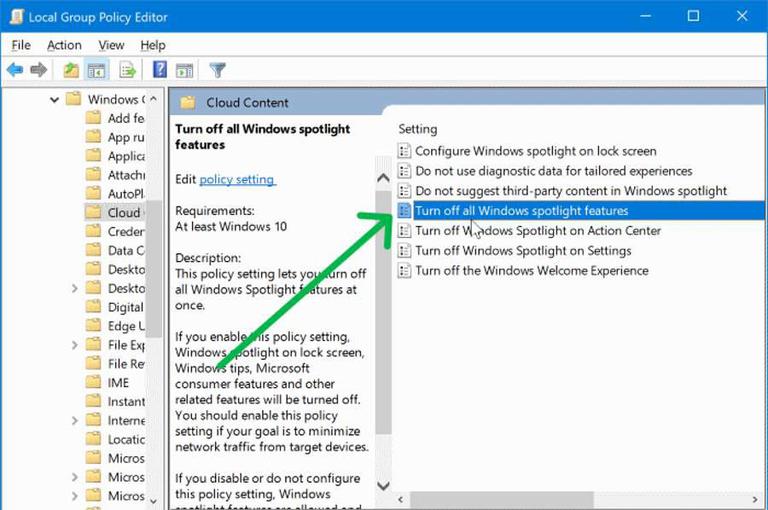Image resolution: width=768 pixels, height=510 pixels.
Task: Click settings list horizontal scroll left arrow
Action: tap(401, 500)
